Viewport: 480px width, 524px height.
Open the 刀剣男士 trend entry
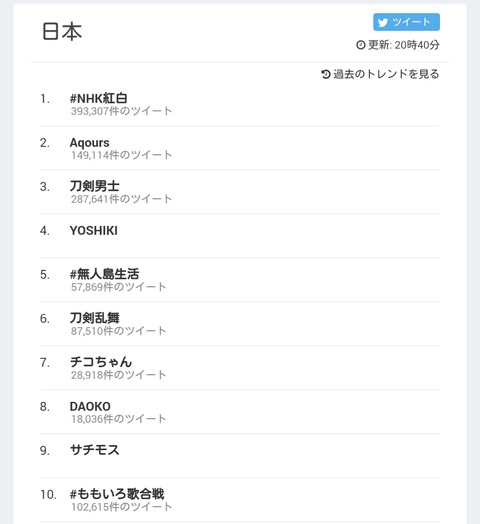click(x=95, y=186)
